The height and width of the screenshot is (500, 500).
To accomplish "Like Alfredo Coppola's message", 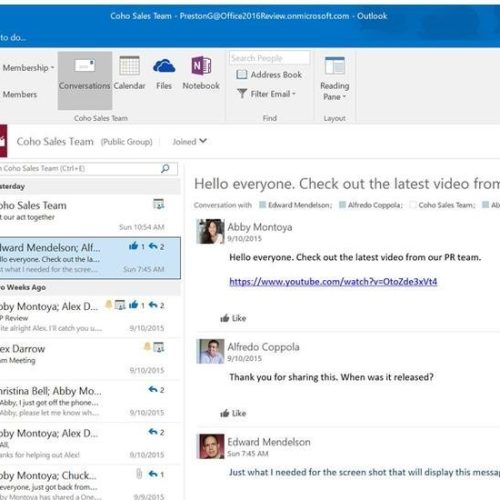I will [233, 413].
